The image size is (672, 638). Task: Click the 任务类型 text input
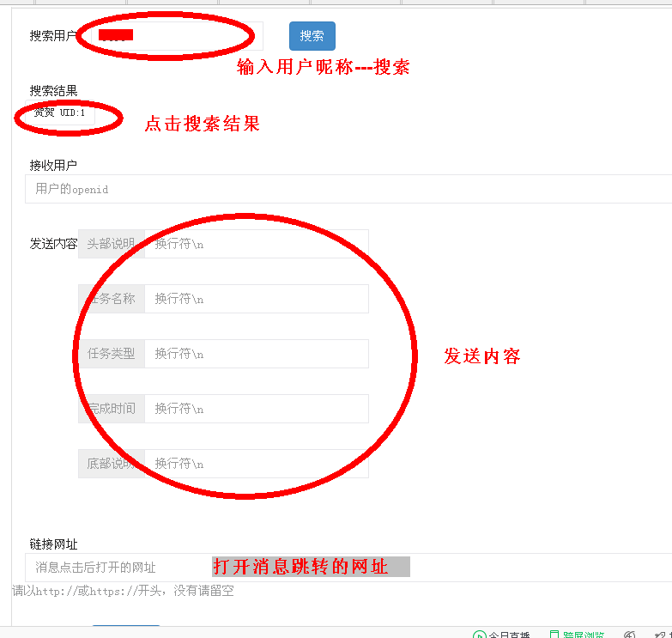pyautogui.click(x=256, y=354)
